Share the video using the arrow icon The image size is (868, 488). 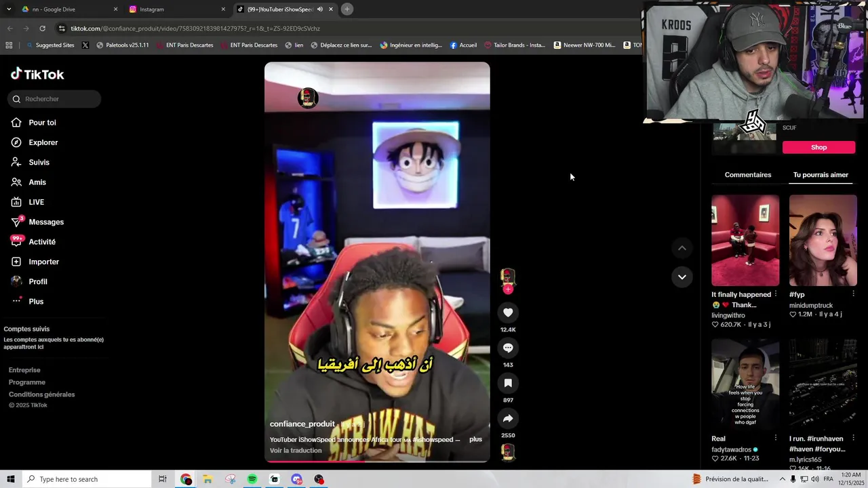coord(508,418)
